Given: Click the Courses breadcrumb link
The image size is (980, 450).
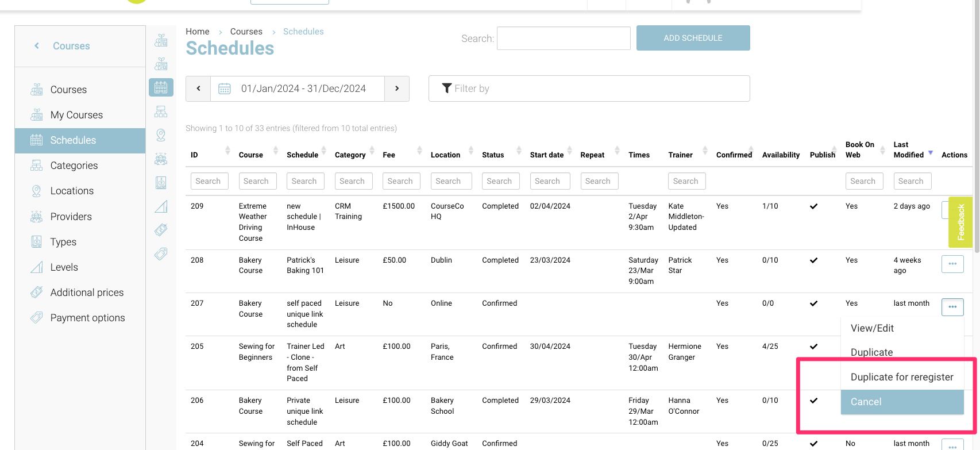Looking at the screenshot, I should tap(246, 32).
